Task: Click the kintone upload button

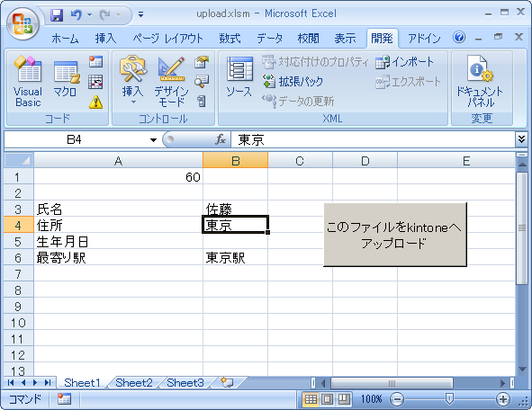Action: [x=395, y=235]
